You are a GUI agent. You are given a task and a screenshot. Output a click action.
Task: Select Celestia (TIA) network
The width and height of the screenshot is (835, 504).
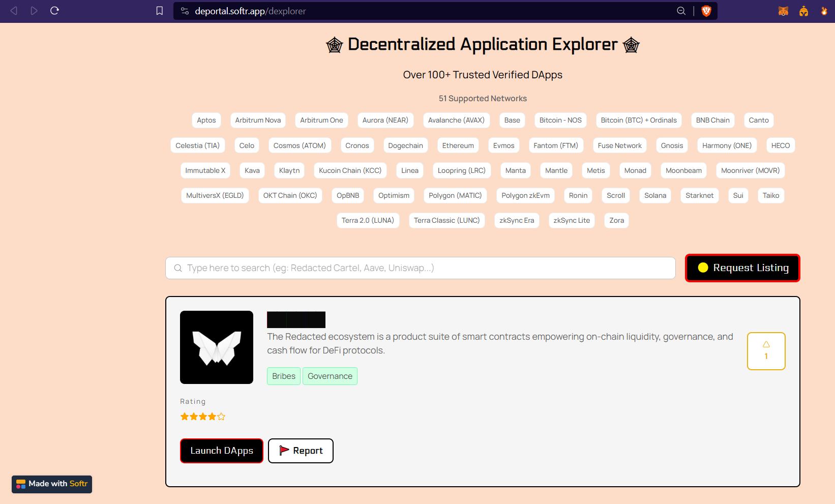click(197, 145)
